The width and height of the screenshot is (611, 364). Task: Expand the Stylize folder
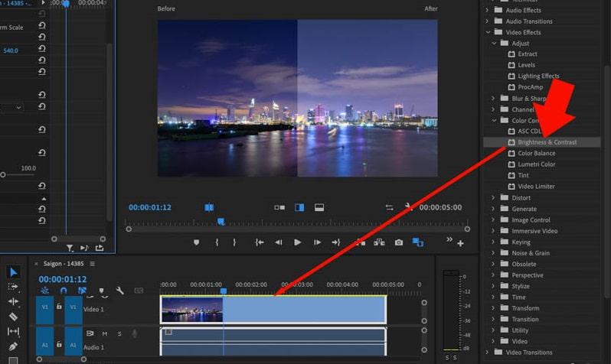tap(493, 286)
